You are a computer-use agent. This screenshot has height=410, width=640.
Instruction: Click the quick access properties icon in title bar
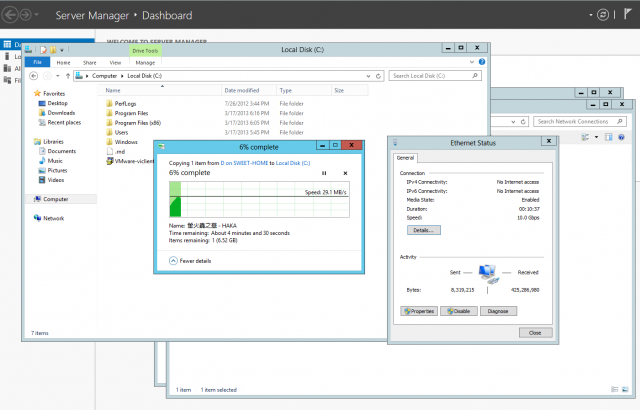coord(43,50)
